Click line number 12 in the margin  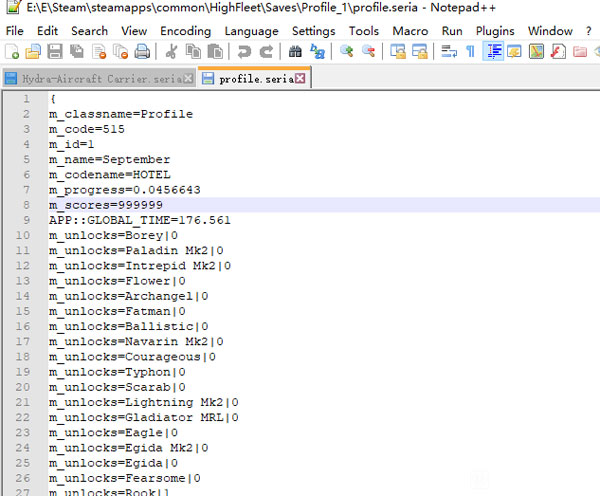click(22, 265)
